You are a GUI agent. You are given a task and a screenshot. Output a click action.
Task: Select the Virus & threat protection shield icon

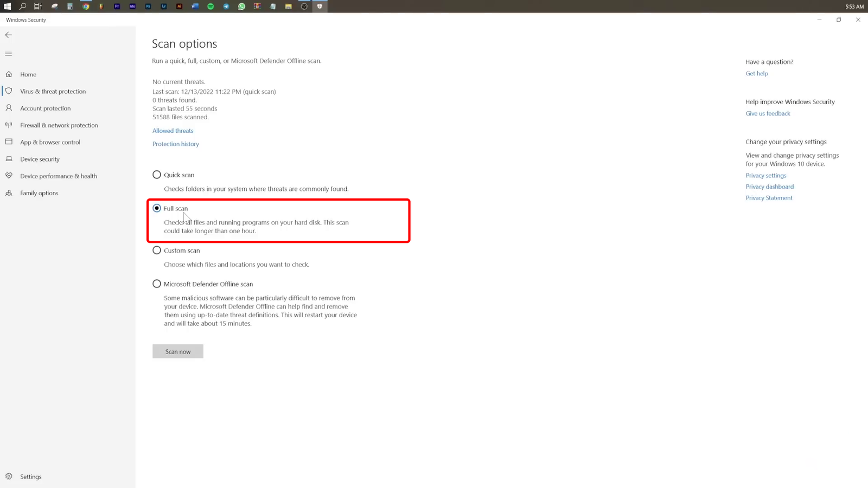click(9, 91)
